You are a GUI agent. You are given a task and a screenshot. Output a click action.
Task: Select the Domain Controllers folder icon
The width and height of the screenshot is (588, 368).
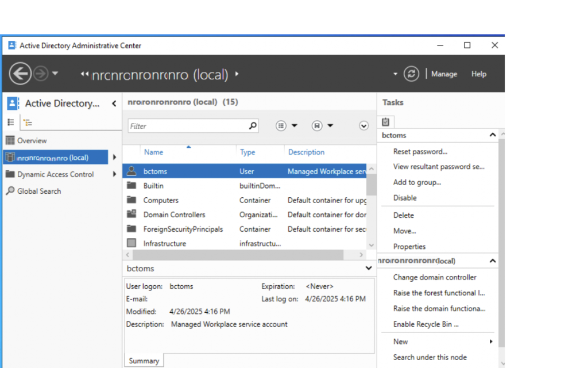(x=131, y=214)
